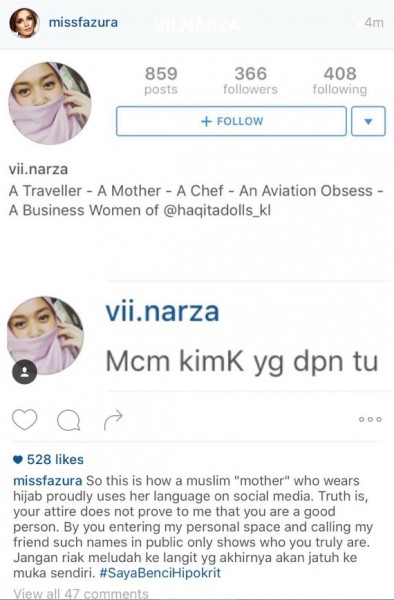Open the 366 followers list

[250, 80]
